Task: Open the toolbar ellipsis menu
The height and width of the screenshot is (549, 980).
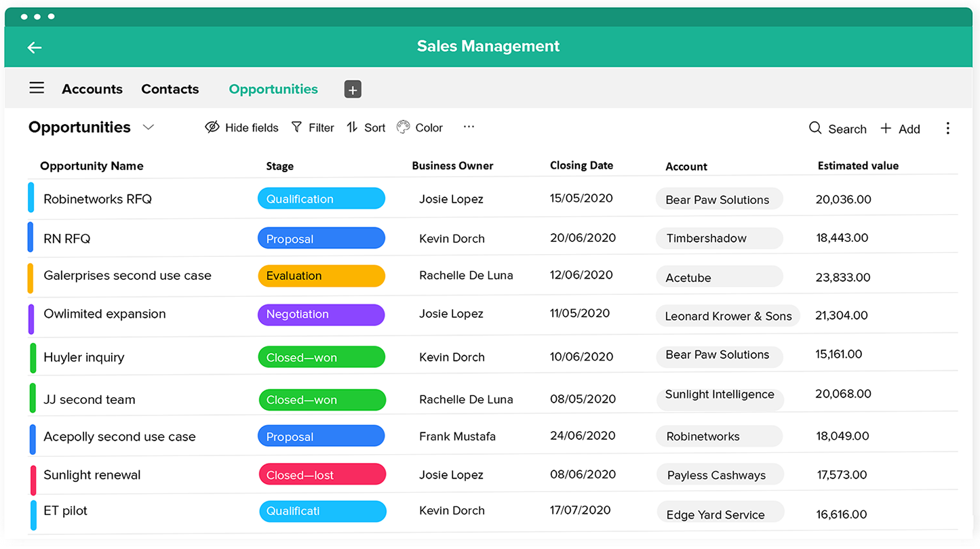Action: (x=469, y=127)
